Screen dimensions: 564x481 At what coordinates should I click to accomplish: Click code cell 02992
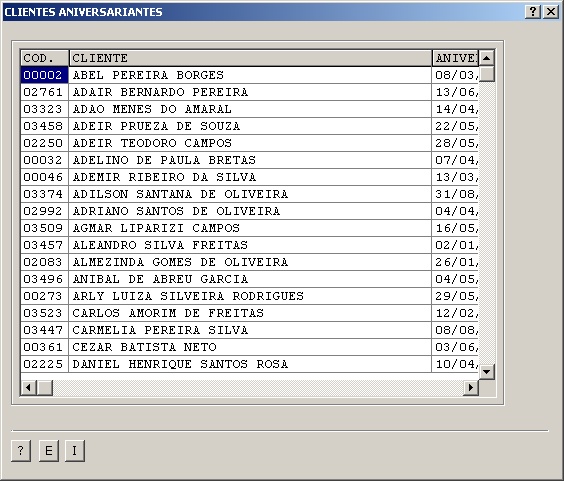tap(45, 211)
